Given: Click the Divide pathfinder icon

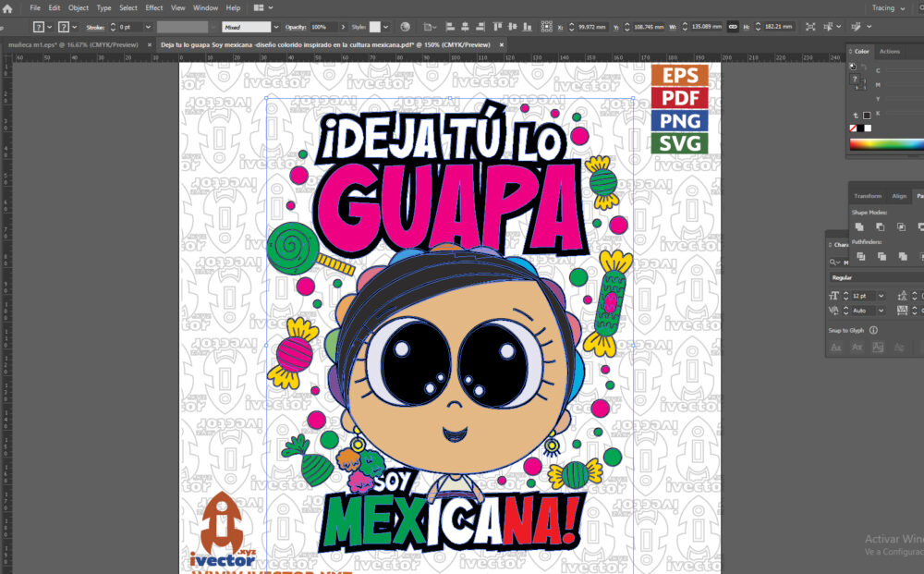Looking at the screenshot, I should (861, 256).
